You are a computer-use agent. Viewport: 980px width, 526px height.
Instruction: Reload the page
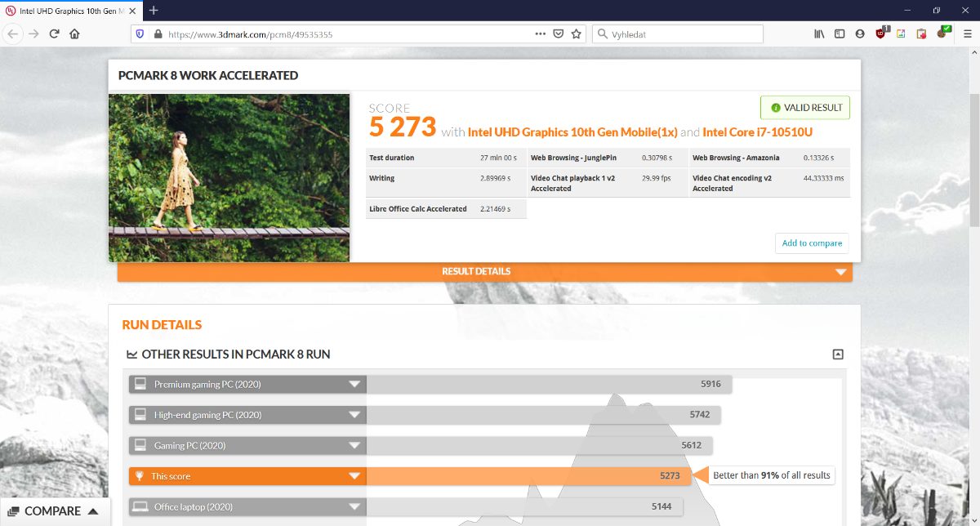[54, 34]
